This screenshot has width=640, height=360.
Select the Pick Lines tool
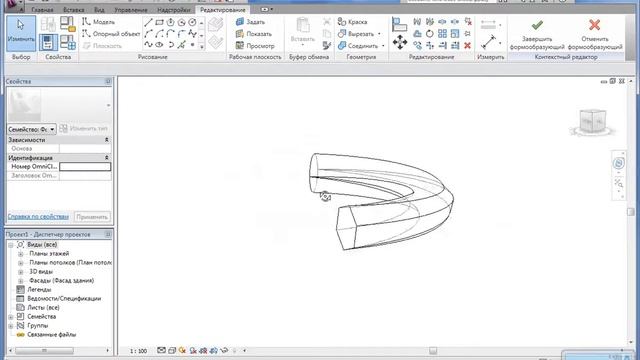181,45
